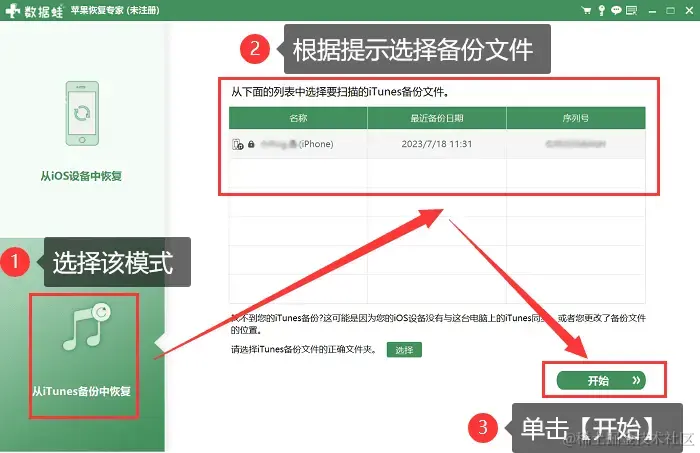Select the phone icon for iOS recovery

coord(82,113)
